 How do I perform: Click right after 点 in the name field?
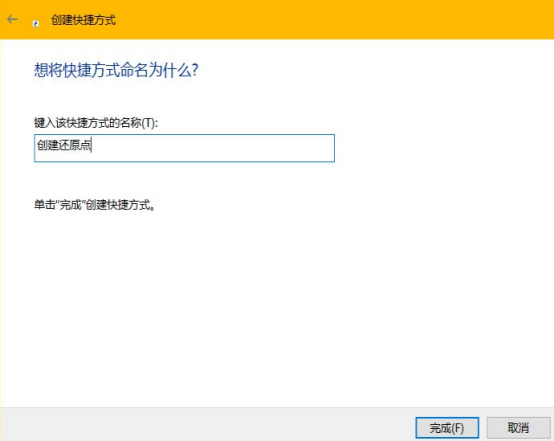point(92,145)
